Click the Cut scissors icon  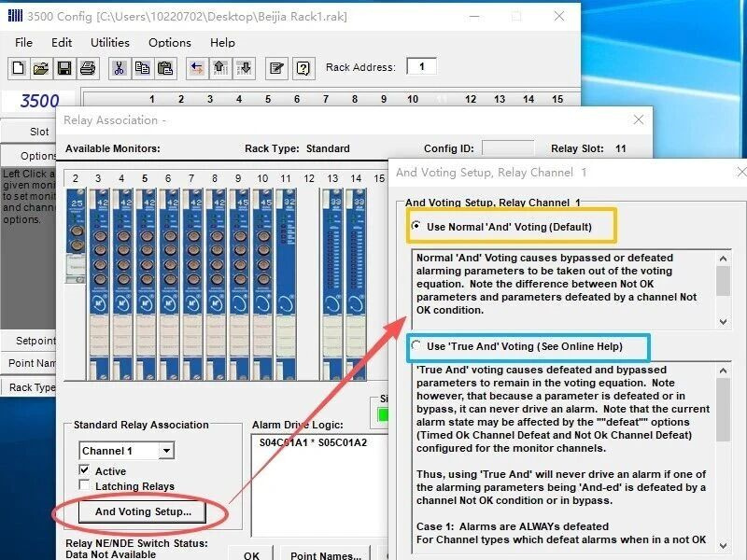tap(120, 67)
